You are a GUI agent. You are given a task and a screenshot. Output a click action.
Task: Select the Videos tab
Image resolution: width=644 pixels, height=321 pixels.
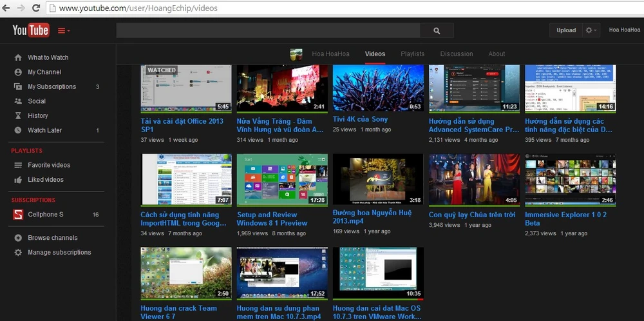click(x=375, y=54)
